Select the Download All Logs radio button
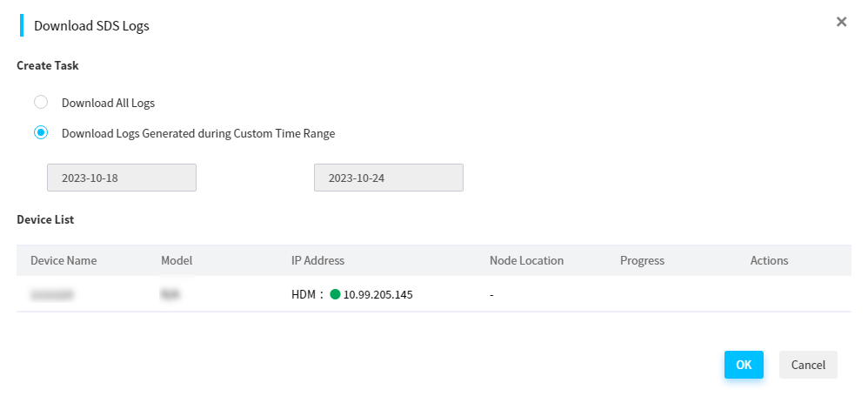 point(41,102)
